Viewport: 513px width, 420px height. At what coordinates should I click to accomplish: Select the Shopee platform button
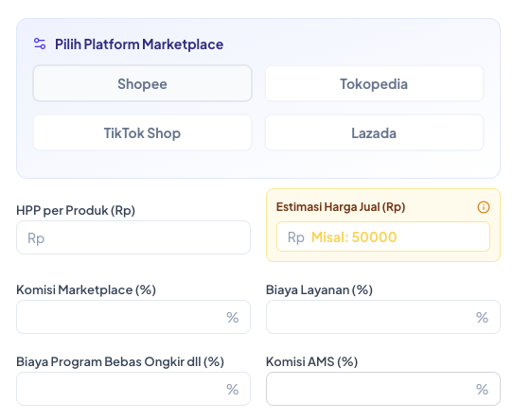142,83
